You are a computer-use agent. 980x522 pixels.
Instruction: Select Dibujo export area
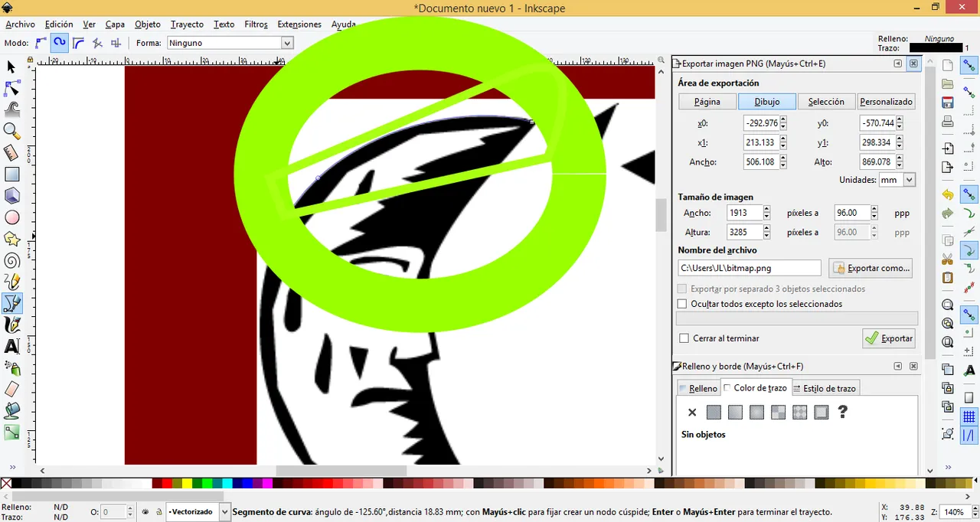(x=767, y=101)
